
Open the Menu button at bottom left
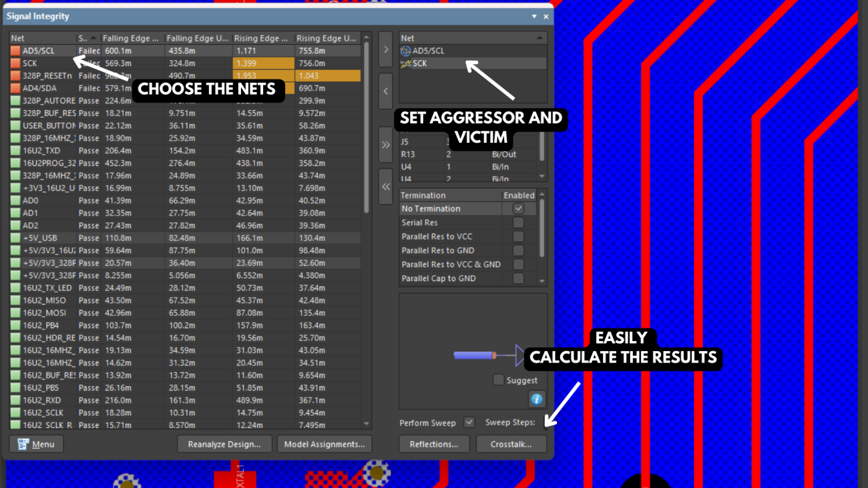pyautogui.click(x=36, y=444)
